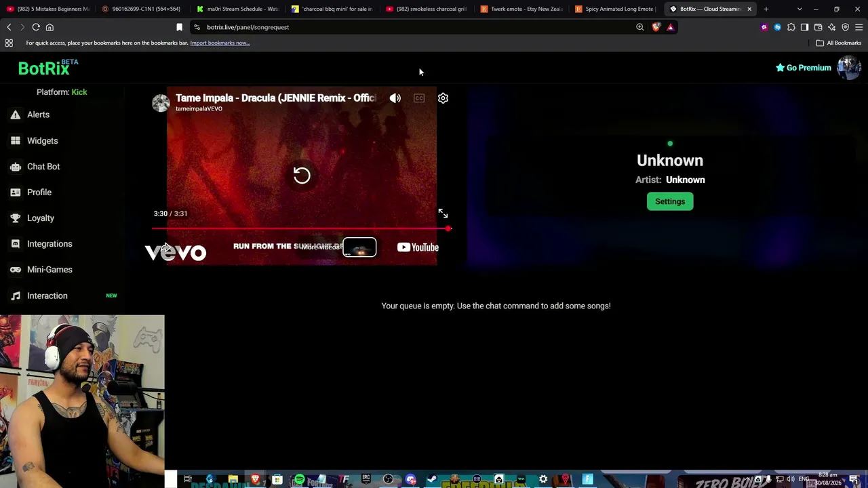Open Leo AI assistant
868x488 pixels.
[x=831, y=27]
